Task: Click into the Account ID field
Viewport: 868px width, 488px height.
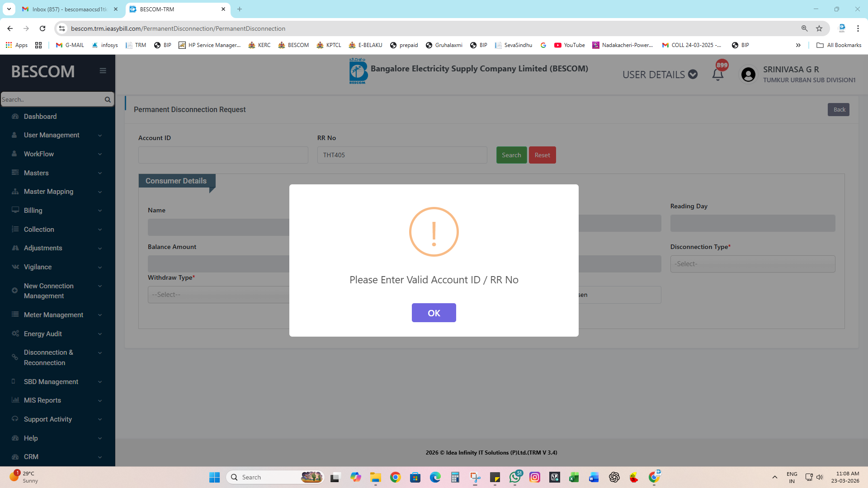Action: [223, 155]
